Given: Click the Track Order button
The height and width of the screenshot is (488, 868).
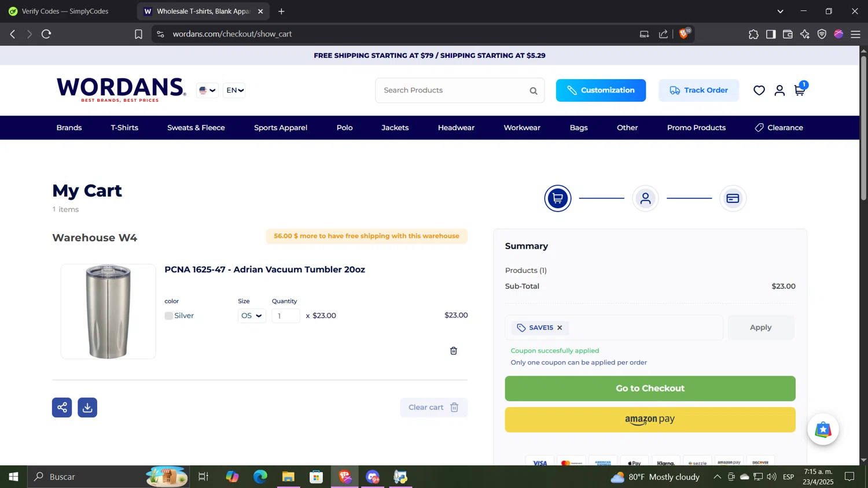Looking at the screenshot, I should pos(698,91).
